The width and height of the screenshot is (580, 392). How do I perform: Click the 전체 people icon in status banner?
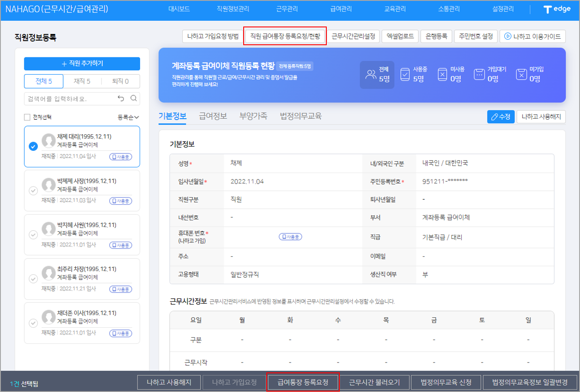tap(371, 74)
